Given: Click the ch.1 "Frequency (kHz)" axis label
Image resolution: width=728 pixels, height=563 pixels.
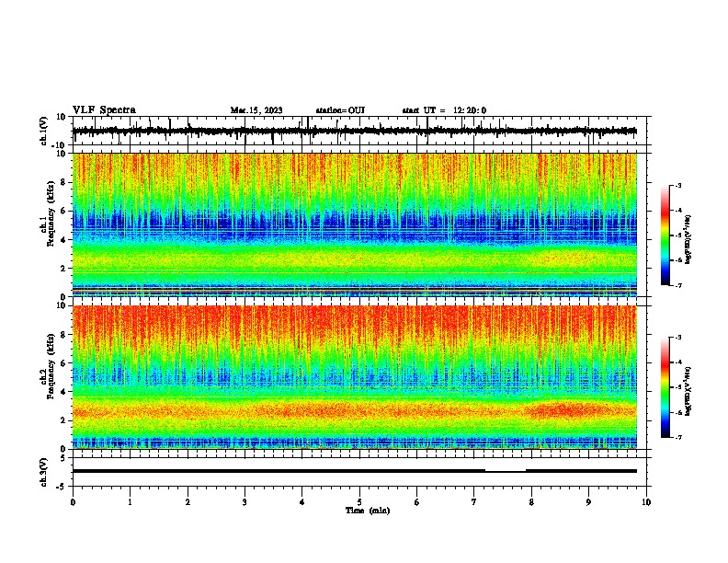Looking at the screenshot, I should pos(51,214).
